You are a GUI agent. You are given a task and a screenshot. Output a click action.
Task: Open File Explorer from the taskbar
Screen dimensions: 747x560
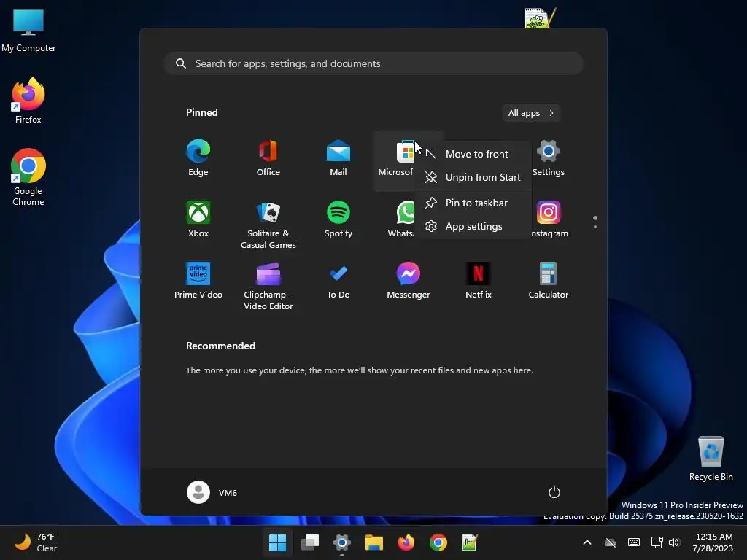(x=374, y=542)
